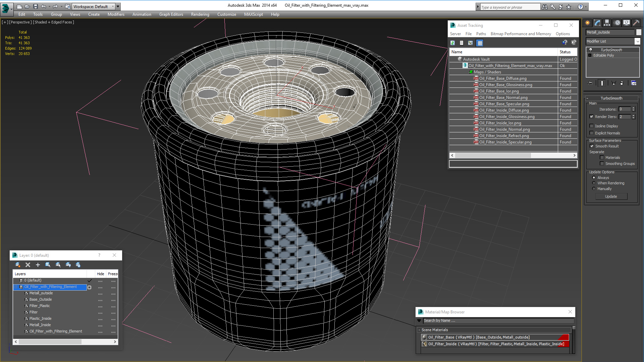
Task: Enable Separate by Smoothing Groups checkbox
Action: [x=602, y=164]
